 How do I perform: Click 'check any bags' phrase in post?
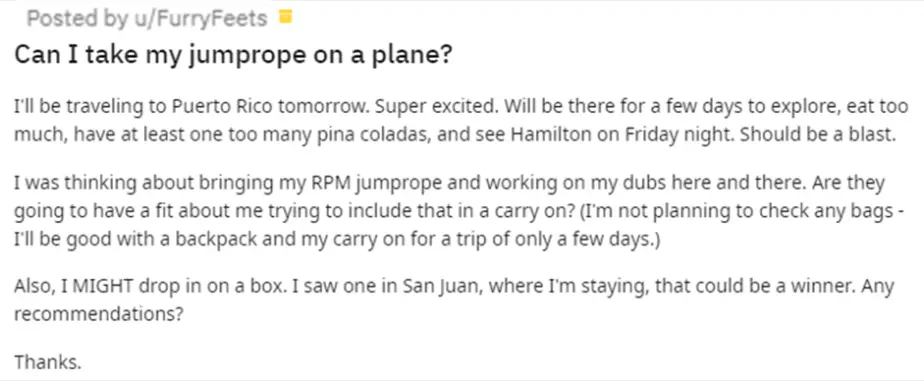836,212
